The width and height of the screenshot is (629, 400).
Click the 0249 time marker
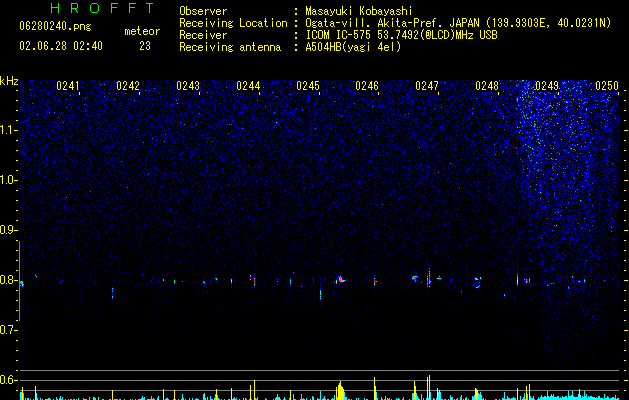547,86
